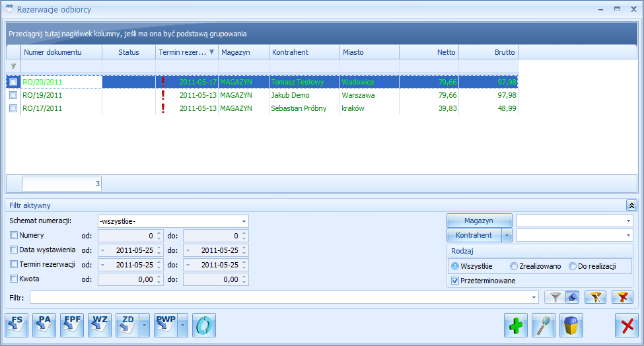
Task: Expand the ZD button dropdown arrow
Action: pos(144,325)
